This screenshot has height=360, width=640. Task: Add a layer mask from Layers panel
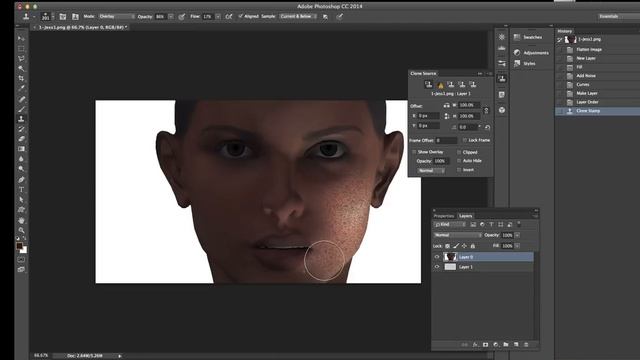[x=485, y=345]
